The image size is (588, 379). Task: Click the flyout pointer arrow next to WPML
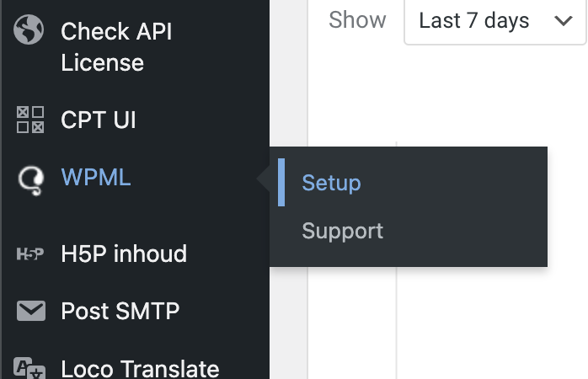(x=263, y=179)
